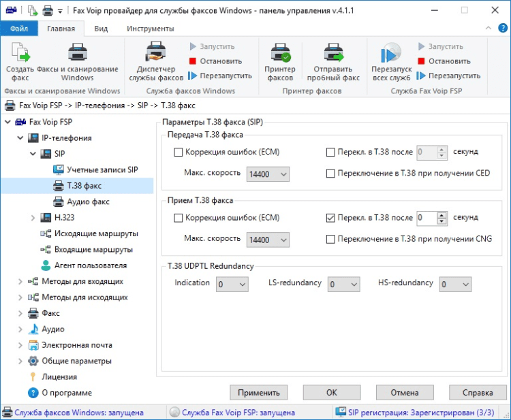Expand the Факс tree node
Screen dimensions: 511x420
click(x=20, y=313)
